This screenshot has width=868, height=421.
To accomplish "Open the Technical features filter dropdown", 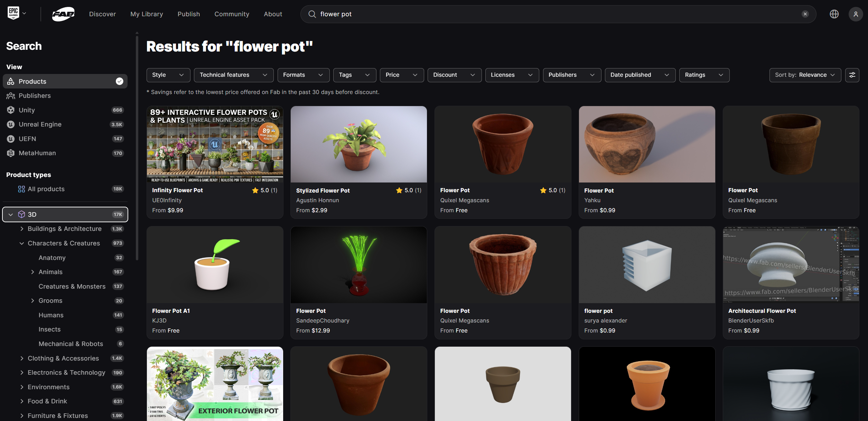I will click(x=234, y=75).
